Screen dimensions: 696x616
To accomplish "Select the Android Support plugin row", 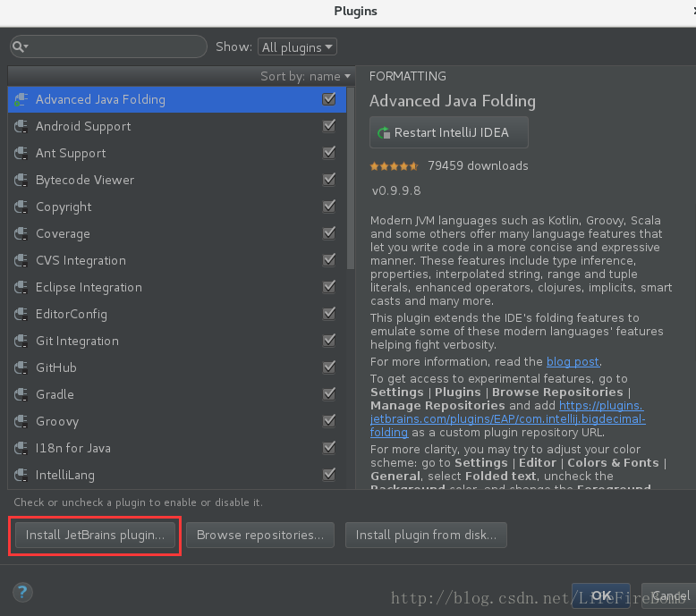I will [x=177, y=126].
